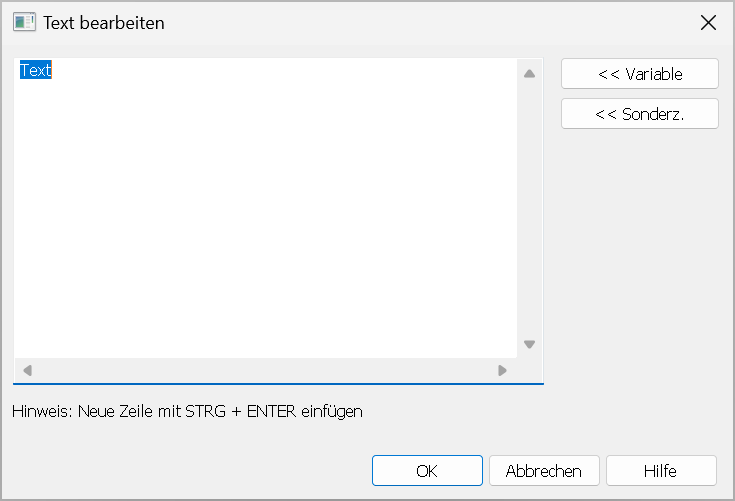Click the "Text bearbeiten" title bar text
The image size is (735, 501).
pos(104,22)
